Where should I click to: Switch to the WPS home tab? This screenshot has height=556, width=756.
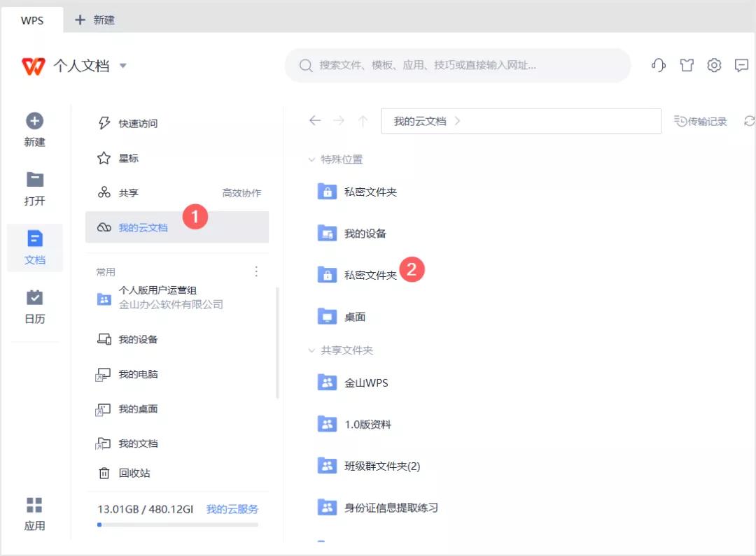[31, 20]
